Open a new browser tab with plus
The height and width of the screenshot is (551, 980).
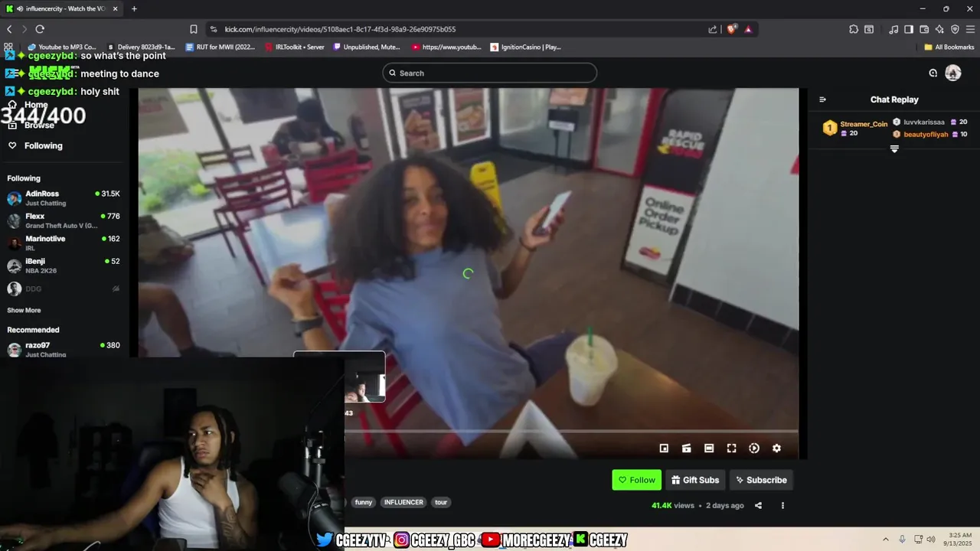[x=134, y=8]
